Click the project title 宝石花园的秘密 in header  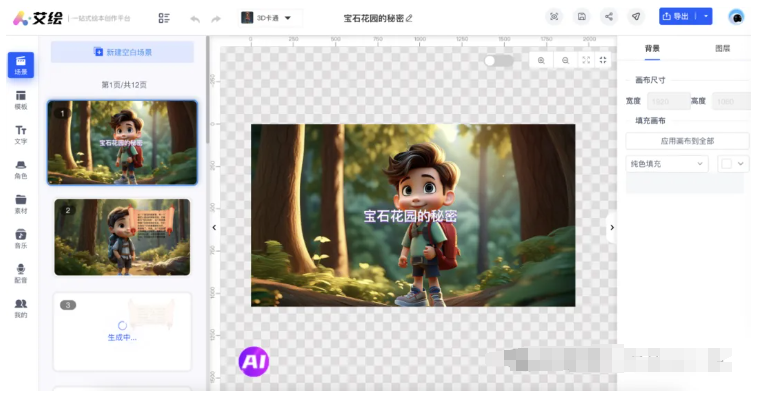tap(373, 18)
